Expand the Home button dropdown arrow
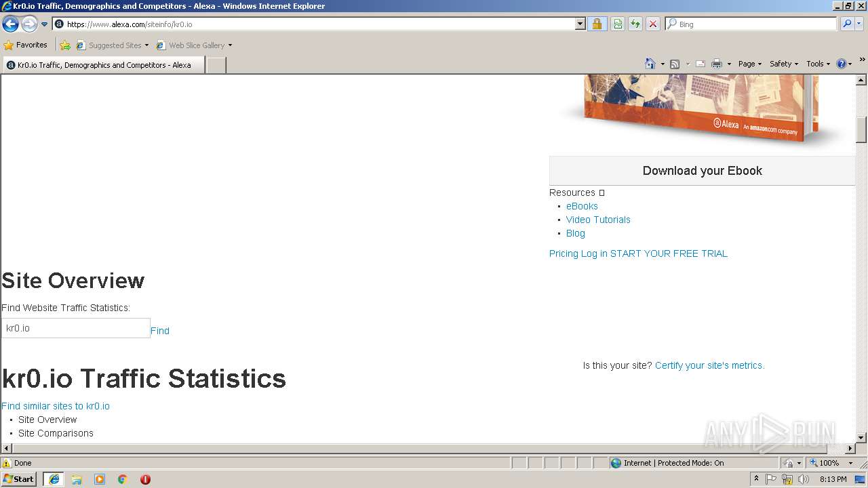868x488 pixels. 663,64
